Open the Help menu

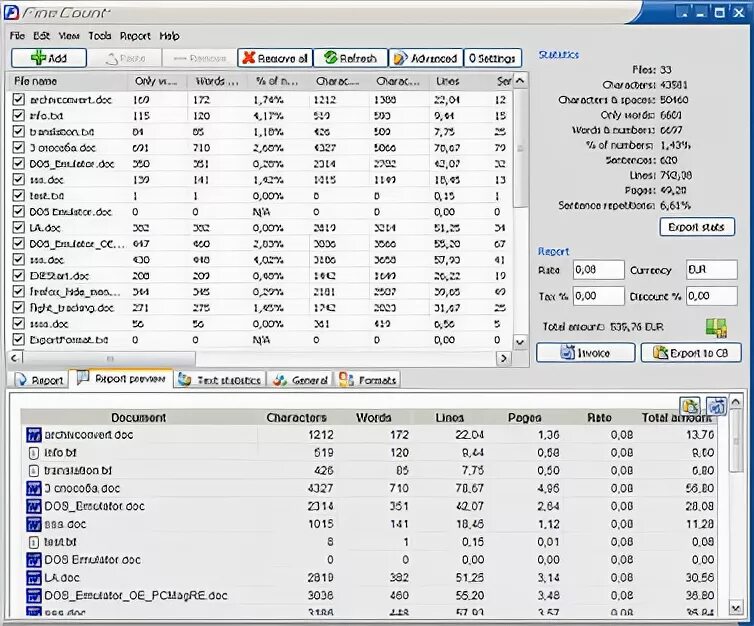coord(169,36)
